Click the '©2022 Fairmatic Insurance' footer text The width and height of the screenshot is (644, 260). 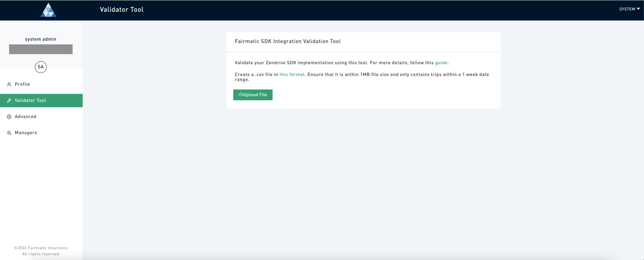point(41,248)
